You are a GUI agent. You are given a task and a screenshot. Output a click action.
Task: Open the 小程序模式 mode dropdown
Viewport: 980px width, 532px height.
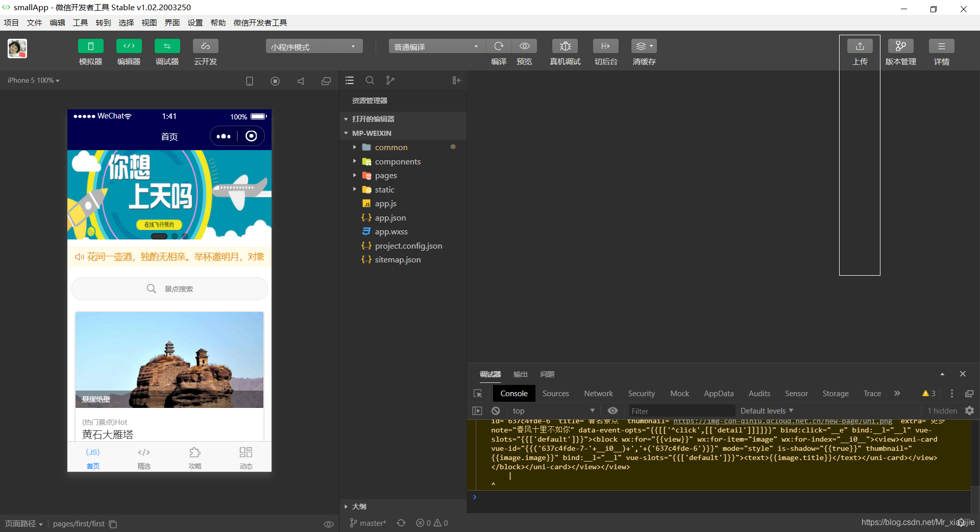pyautogui.click(x=314, y=46)
